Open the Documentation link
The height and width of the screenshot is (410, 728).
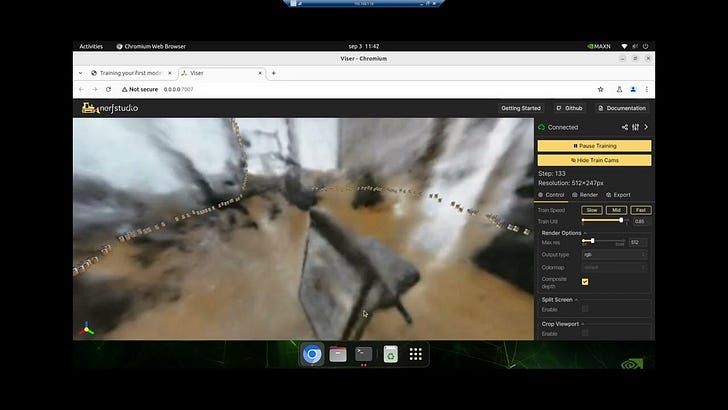coord(622,108)
